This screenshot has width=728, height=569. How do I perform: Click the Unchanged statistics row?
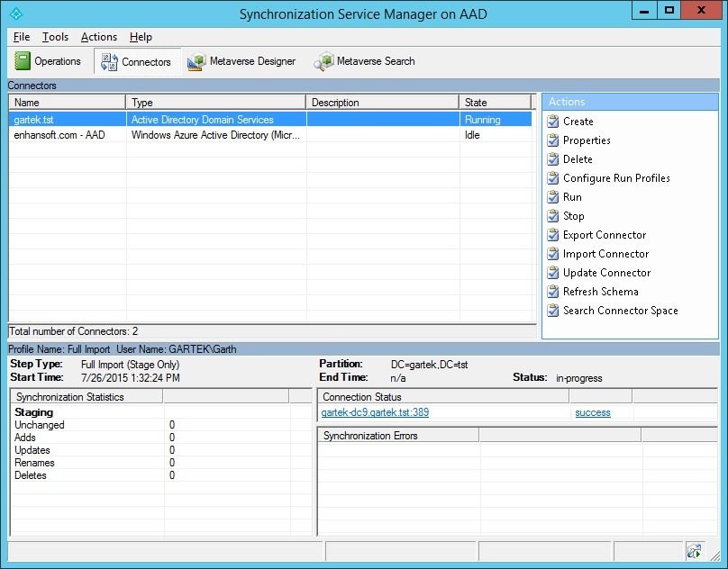161,425
